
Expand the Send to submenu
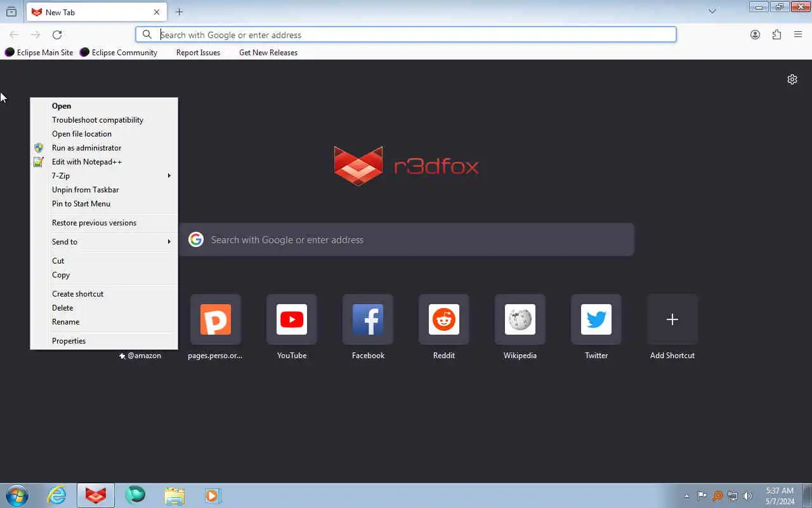click(104, 242)
